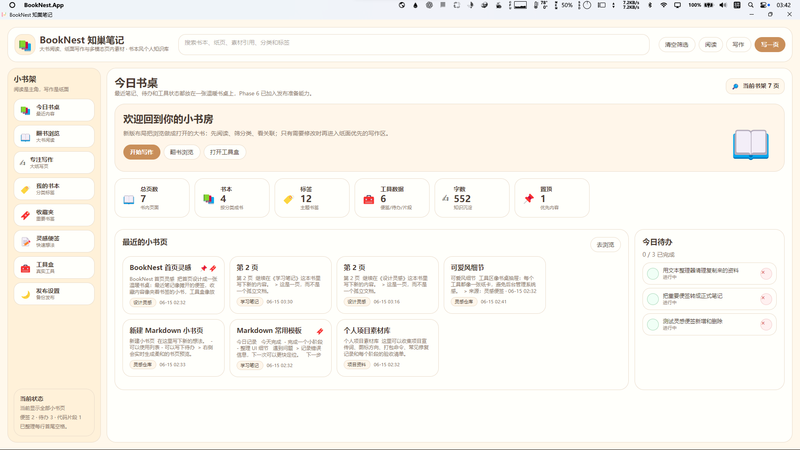Open the 可爱风细节 note card
The image size is (800, 450).
coord(495,285)
